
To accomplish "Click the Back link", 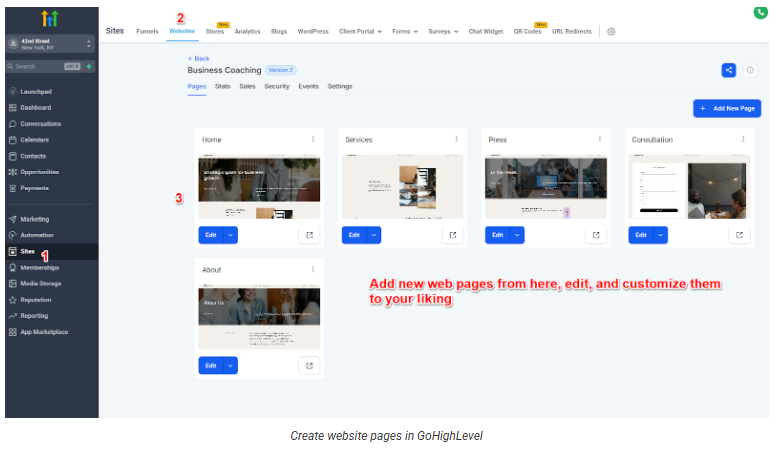I will click(198, 59).
